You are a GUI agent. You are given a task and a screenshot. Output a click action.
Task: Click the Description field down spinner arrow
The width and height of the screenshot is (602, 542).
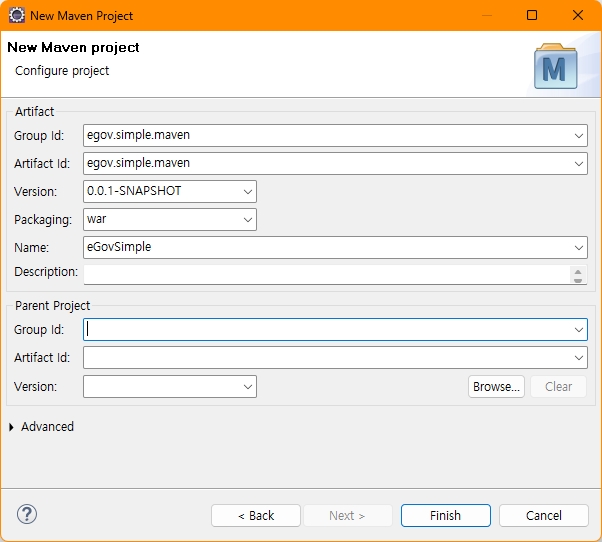pos(578,280)
